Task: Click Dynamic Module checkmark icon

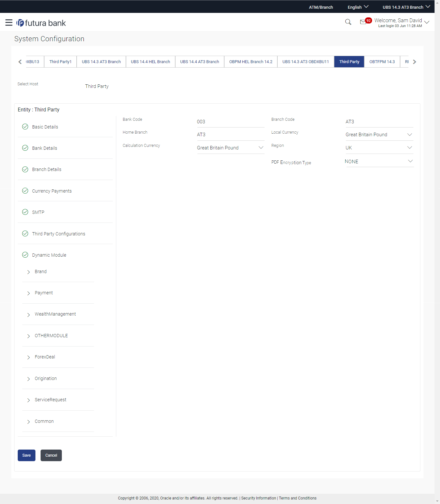Action: (25, 255)
